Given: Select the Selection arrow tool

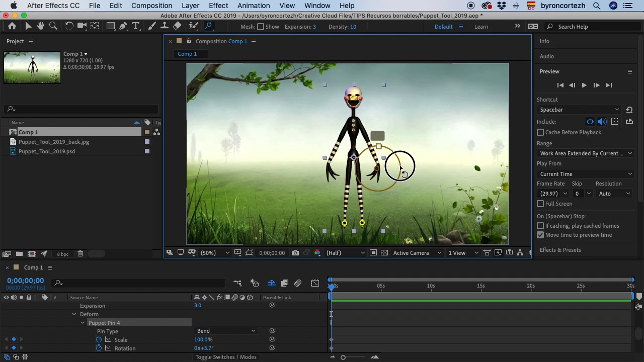Looking at the screenshot, I should point(28,26).
